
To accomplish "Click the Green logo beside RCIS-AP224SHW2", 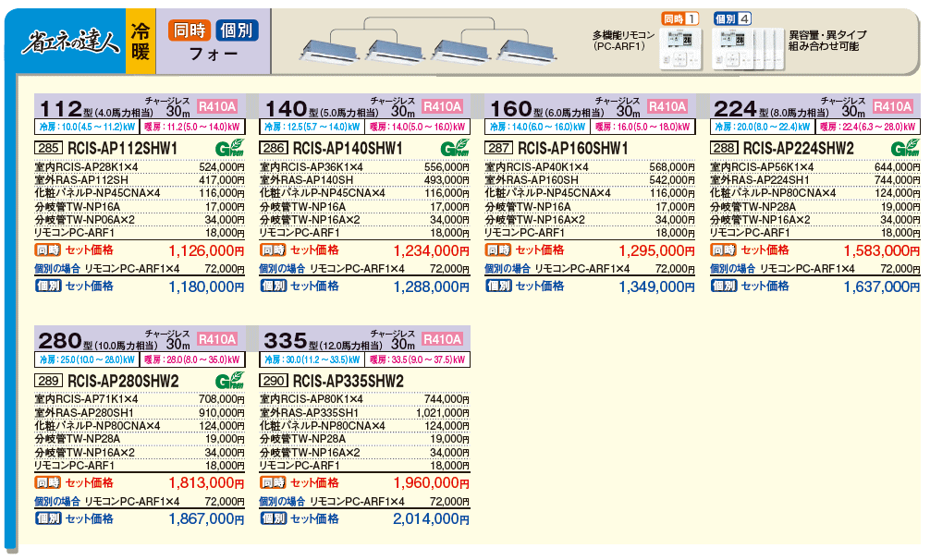I will [x=905, y=148].
